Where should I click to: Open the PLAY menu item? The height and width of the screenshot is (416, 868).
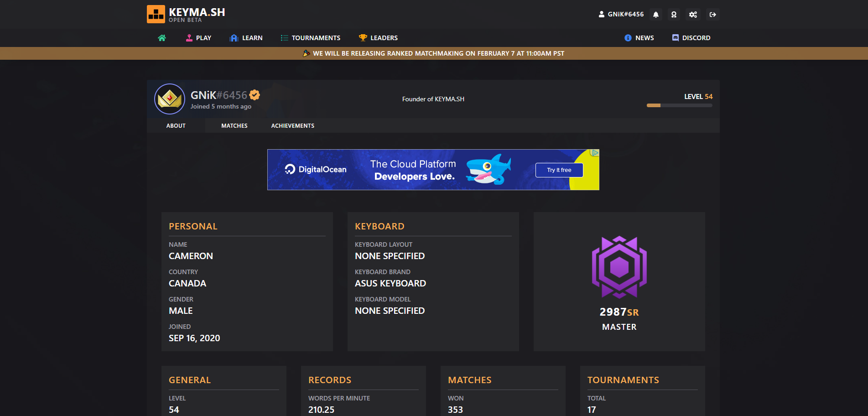pos(198,38)
